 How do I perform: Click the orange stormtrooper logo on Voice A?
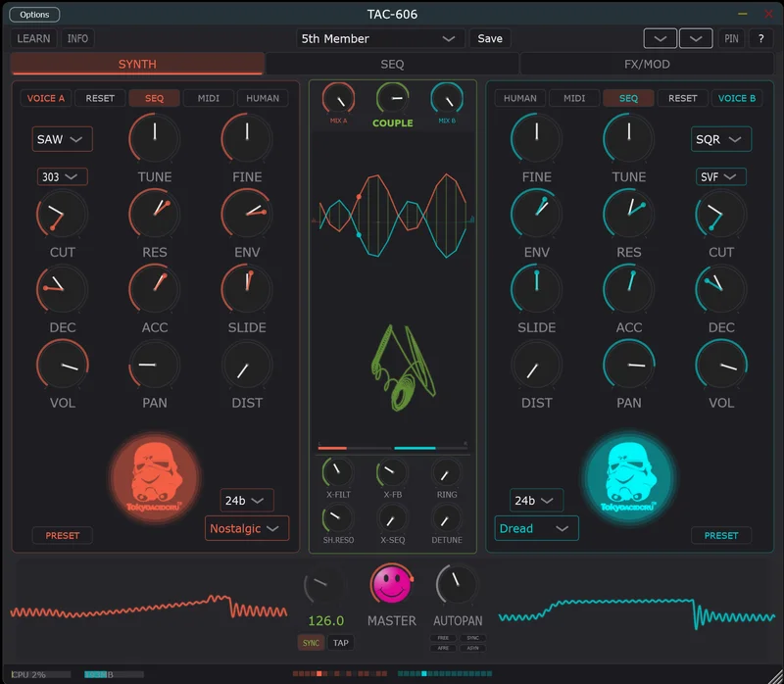coord(157,478)
